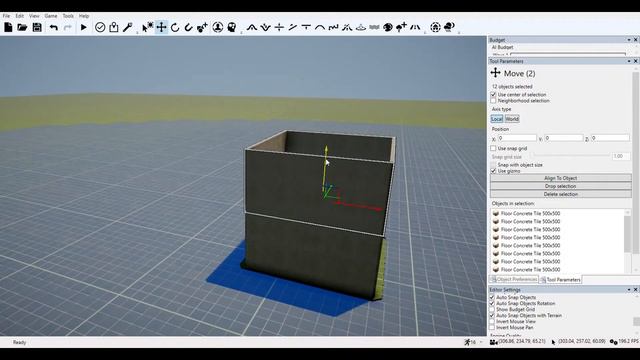Viewport: 640px width, 360px height.
Task: Click the Drop selection button
Action: (x=561, y=186)
